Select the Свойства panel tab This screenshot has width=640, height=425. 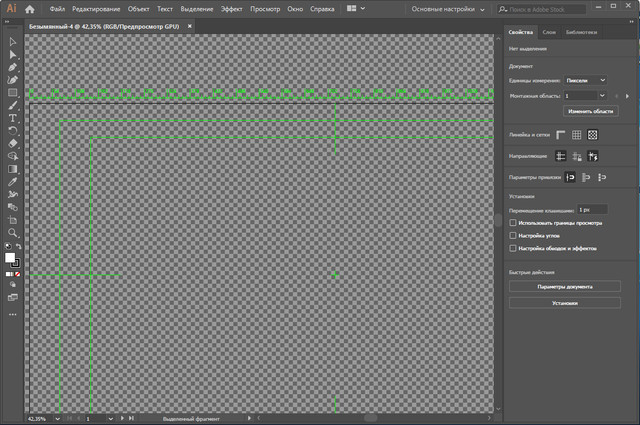(520, 32)
